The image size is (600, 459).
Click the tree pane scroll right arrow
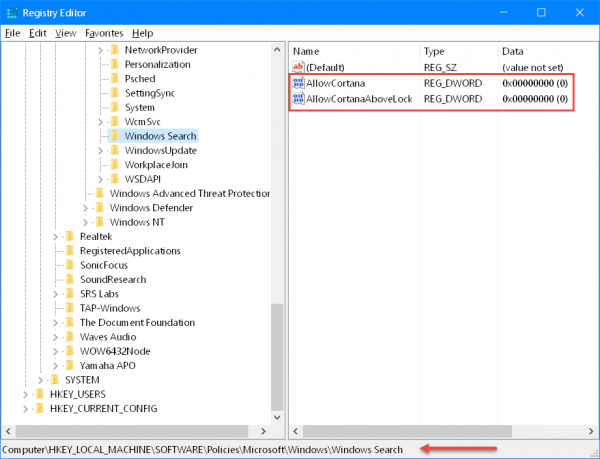click(x=263, y=431)
